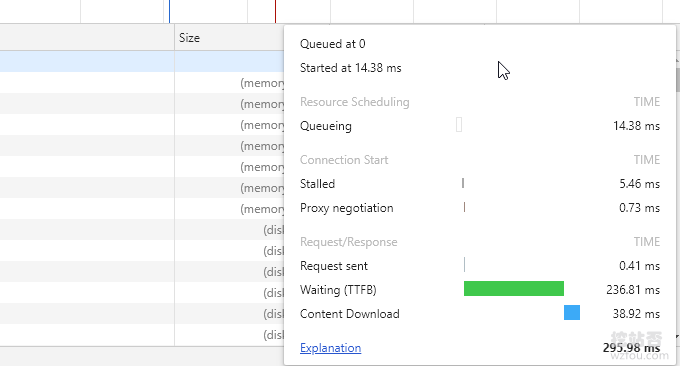
Task: Click the 'Started at 14.38 ms' text
Action: [350, 68]
